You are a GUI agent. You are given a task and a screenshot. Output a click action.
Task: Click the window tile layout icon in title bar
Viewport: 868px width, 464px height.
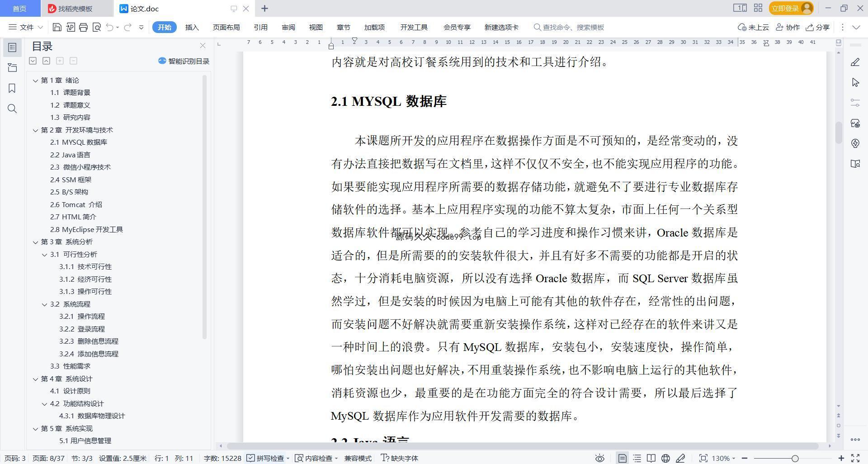click(x=740, y=8)
